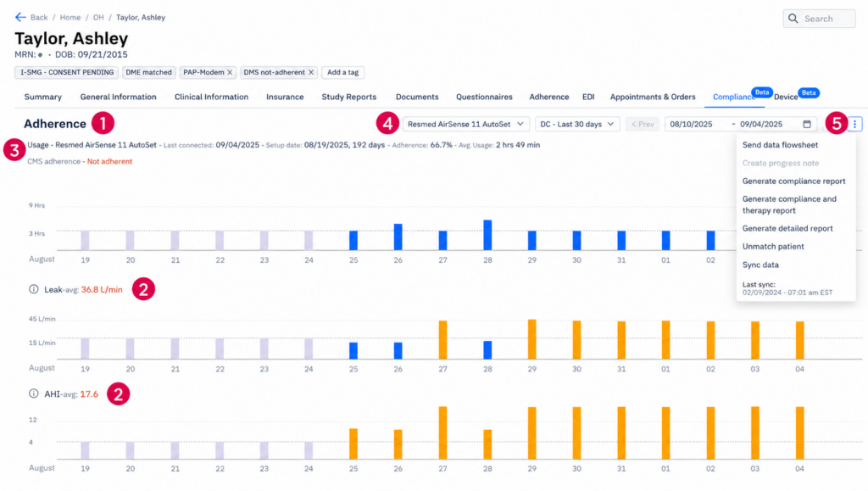Click the DME matched tag
Viewport: 868px width, 491px height.
pyautogui.click(x=148, y=73)
